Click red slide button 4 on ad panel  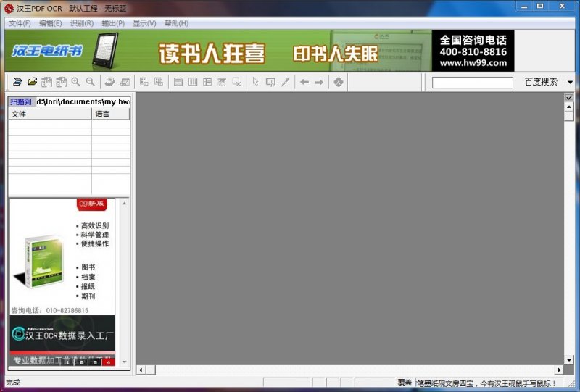pyautogui.click(x=109, y=362)
